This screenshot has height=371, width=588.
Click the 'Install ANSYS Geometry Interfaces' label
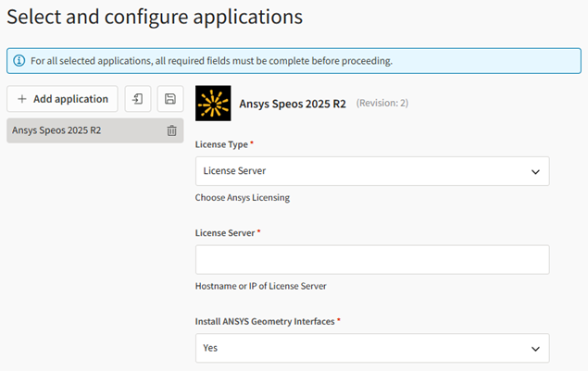coord(265,321)
